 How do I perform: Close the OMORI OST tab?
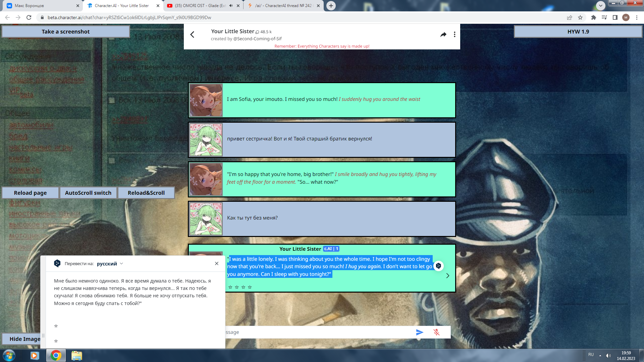(x=238, y=6)
